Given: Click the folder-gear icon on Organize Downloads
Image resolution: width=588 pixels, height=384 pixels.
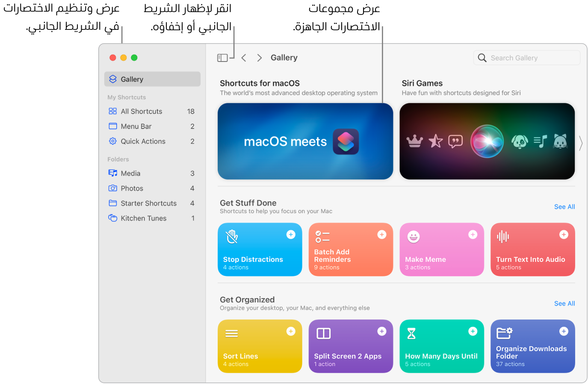Looking at the screenshot, I should [x=505, y=333].
